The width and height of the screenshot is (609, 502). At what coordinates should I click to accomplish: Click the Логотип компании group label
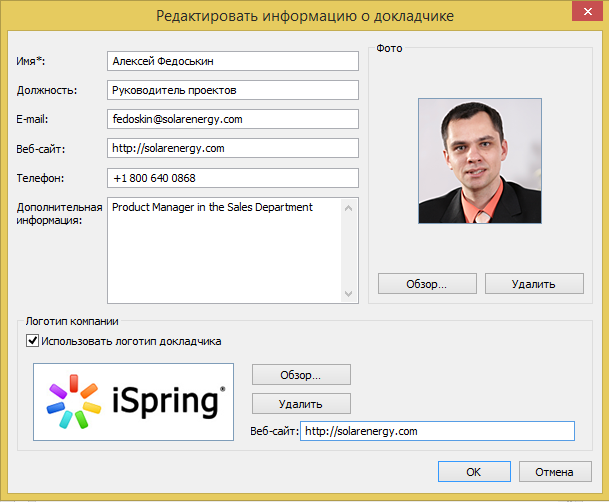coord(72,321)
